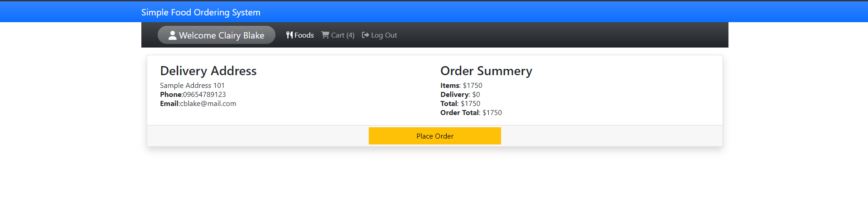Click the user profile icon beside Welcome
The height and width of the screenshot is (197, 868).
click(x=173, y=35)
